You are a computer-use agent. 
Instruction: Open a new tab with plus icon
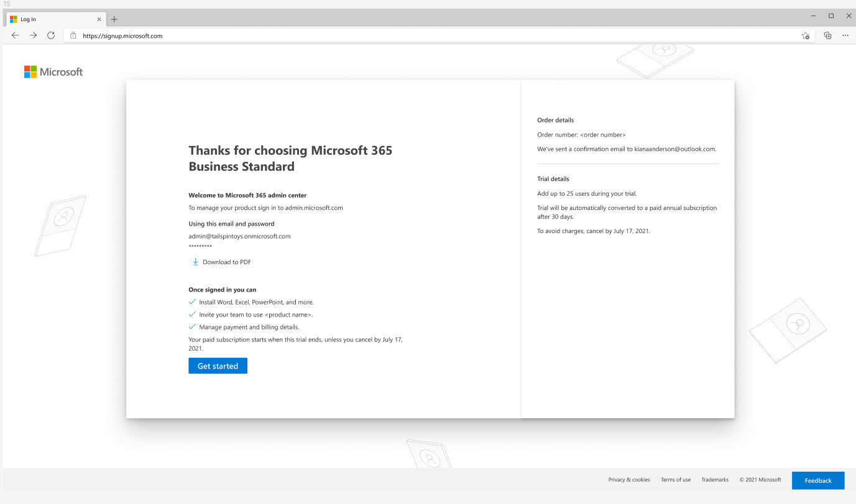(114, 19)
